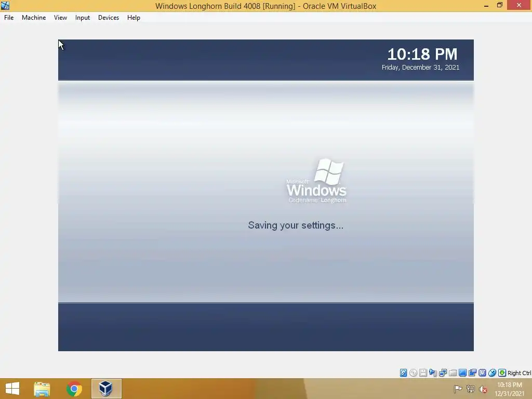Click the optical disc drive indicator
The width and height of the screenshot is (532, 399).
413,373
